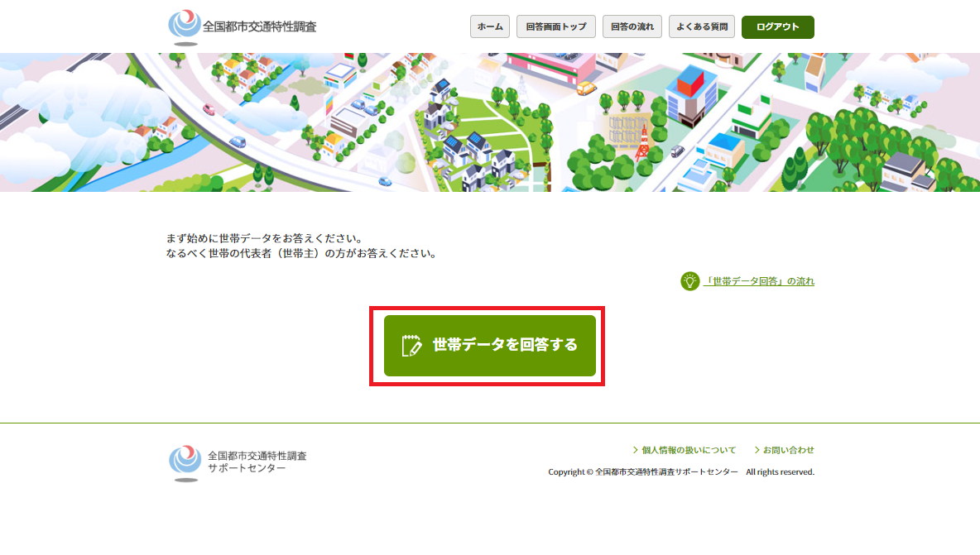Click the 全国都市交通特性調査 header title text

[259, 26]
